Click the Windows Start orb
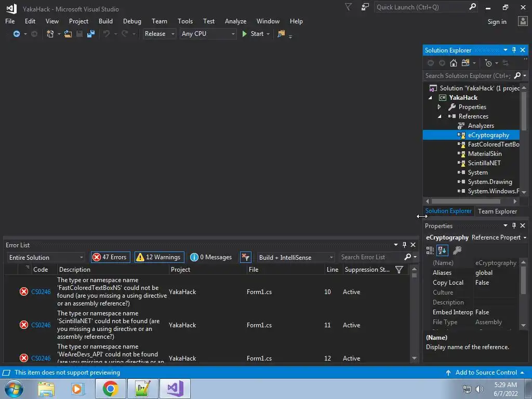The height and width of the screenshot is (399, 532). [x=14, y=389]
